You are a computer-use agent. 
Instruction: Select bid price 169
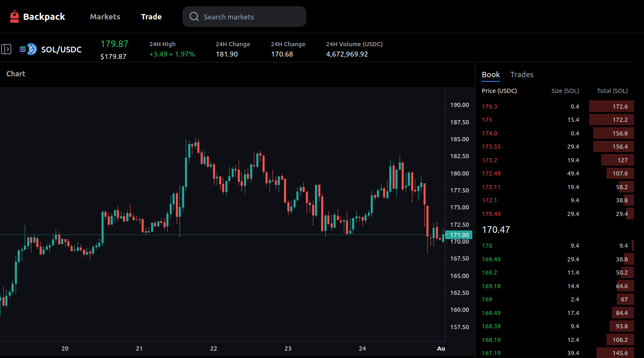pos(487,299)
